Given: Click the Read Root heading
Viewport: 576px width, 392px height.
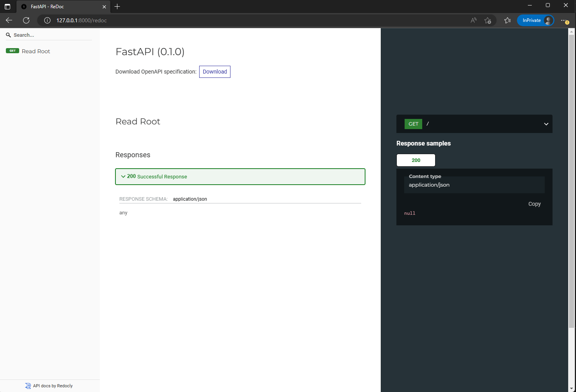Looking at the screenshot, I should 138,122.
